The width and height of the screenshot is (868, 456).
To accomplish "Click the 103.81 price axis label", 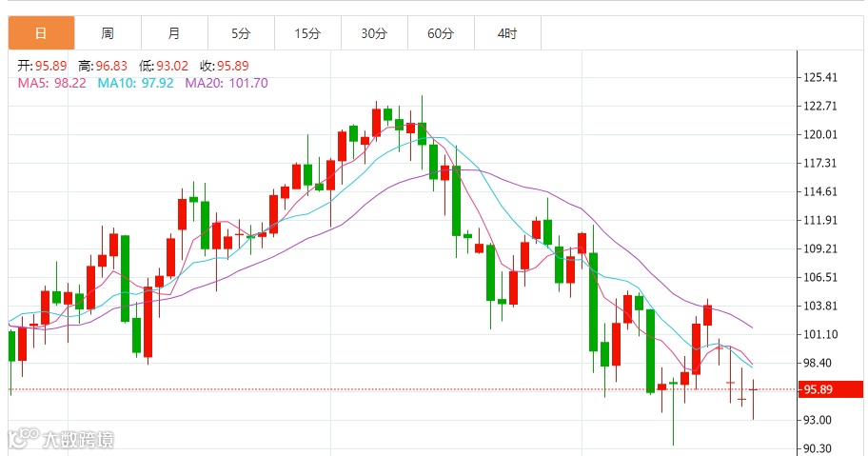I will click(820, 306).
